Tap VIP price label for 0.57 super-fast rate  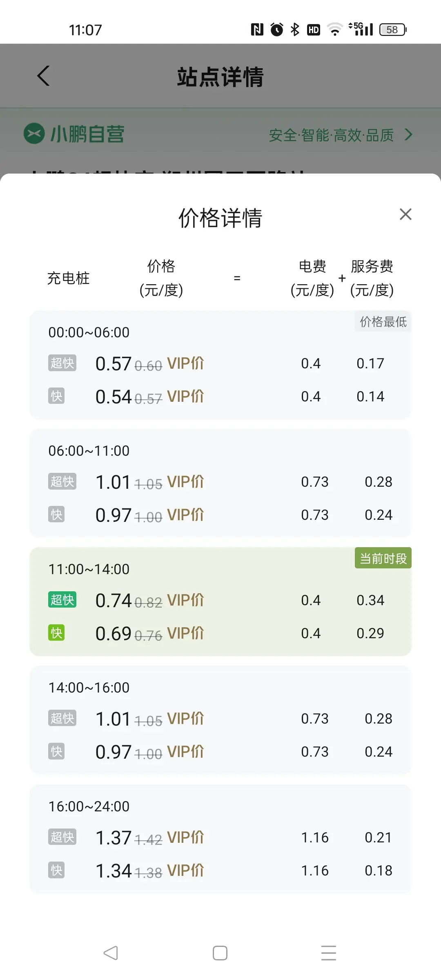186,363
